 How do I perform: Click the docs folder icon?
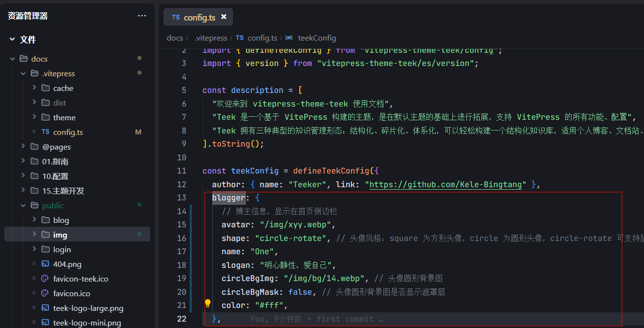pyautogui.click(x=23, y=59)
